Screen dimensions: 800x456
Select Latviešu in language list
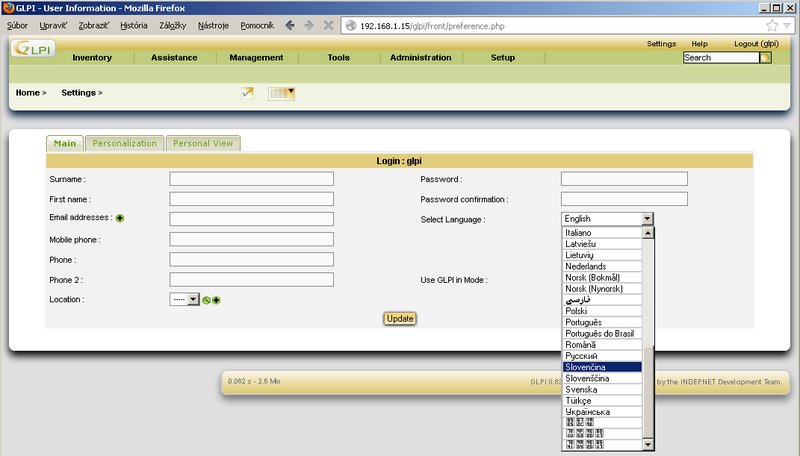[x=602, y=244]
